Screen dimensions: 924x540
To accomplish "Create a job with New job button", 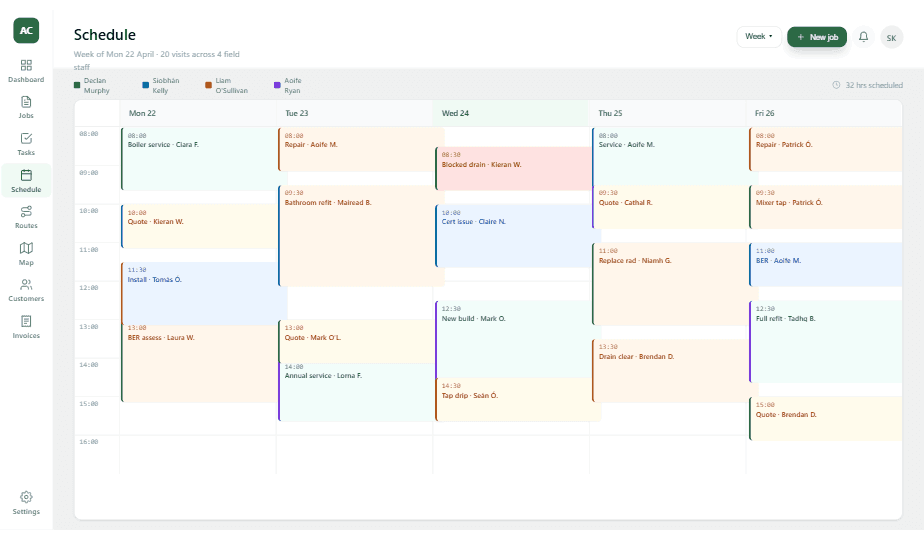I will [x=817, y=37].
